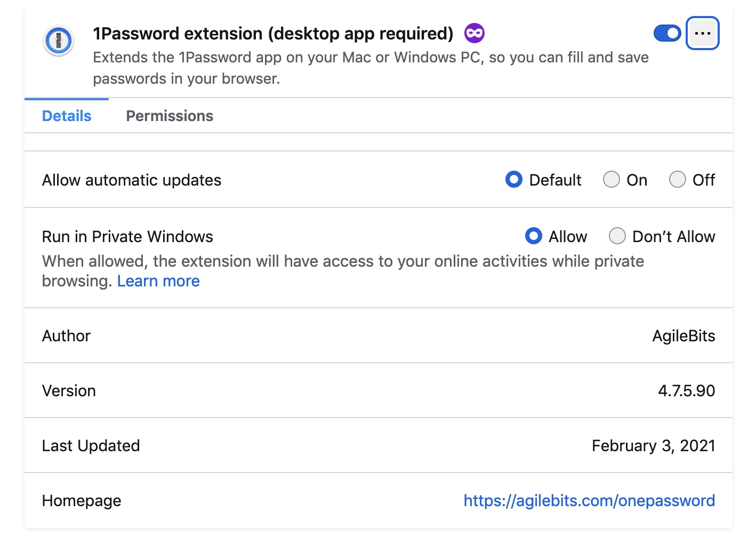The image size is (756, 560).
Task: Click the extension description text
Action: pos(371,68)
